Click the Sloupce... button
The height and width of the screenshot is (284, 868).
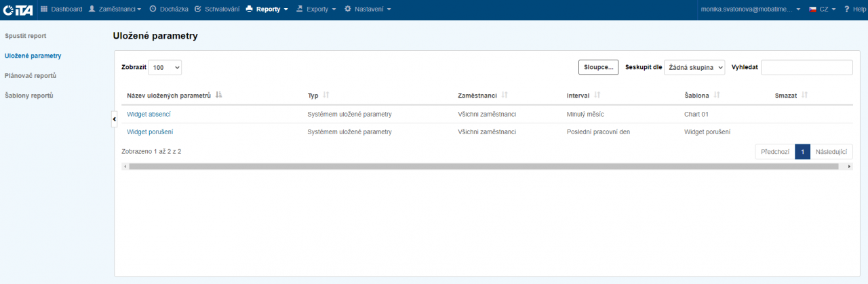click(598, 67)
